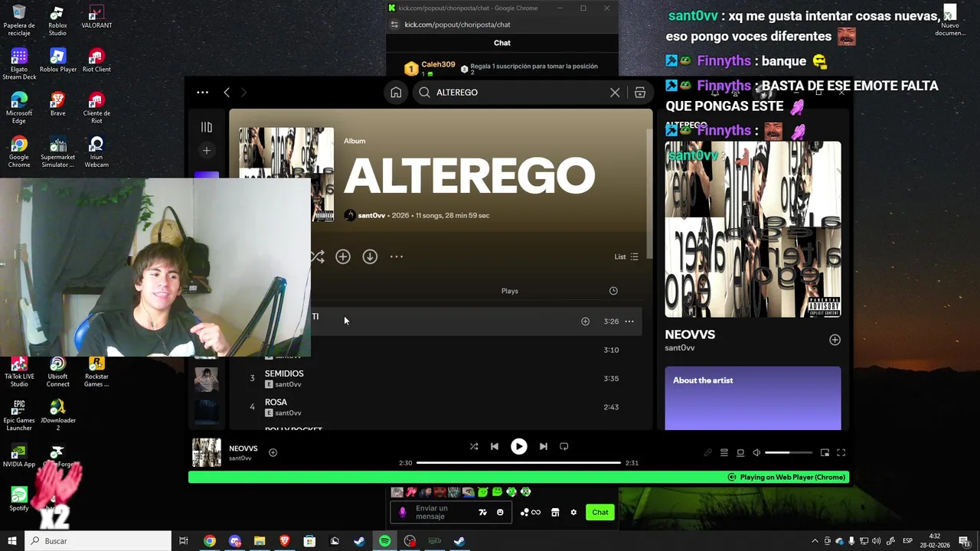The image size is (980, 551).
Task: Open the Kick chat shop icon
Action: 555,513
